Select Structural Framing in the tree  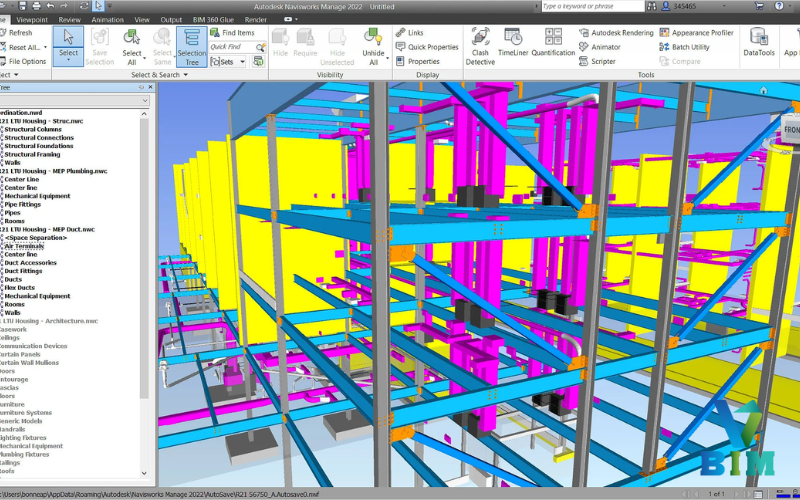tap(32, 155)
